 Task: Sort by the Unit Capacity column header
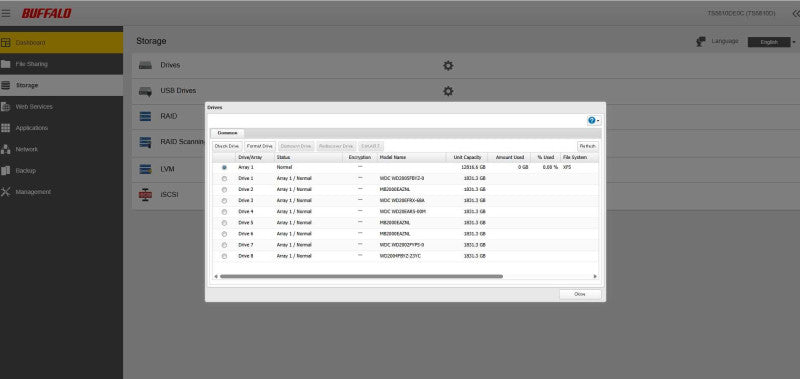click(x=467, y=158)
